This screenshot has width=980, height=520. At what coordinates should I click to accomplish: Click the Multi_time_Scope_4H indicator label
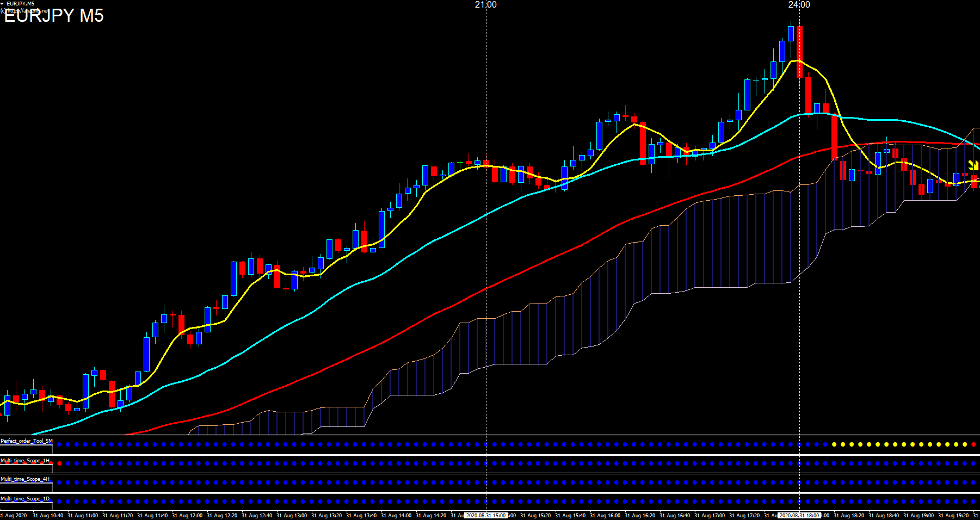(x=25, y=479)
